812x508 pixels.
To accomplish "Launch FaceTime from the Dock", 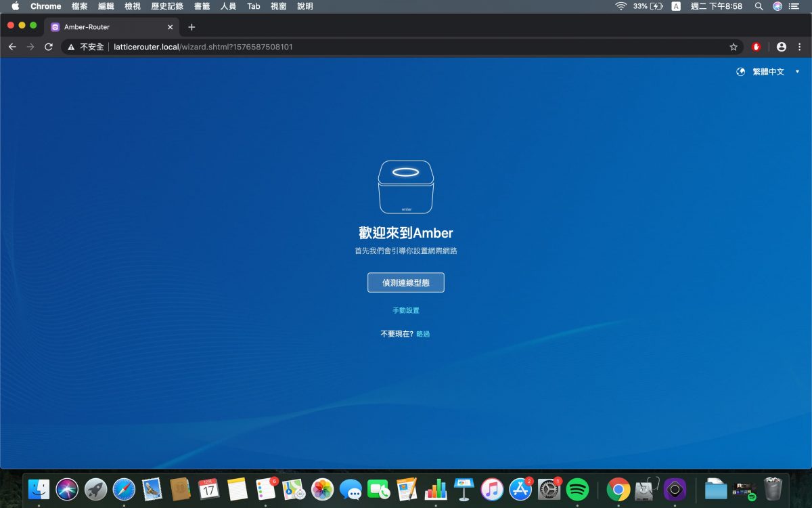I will point(379,488).
